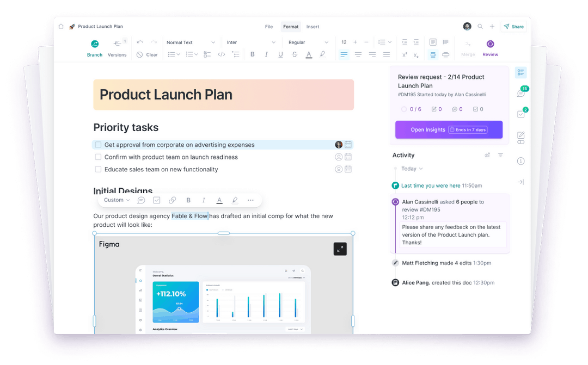Toggle strikethrough in main toolbar
Image resolution: width=588 pixels, height=365 pixels.
pyautogui.click(x=295, y=54)
